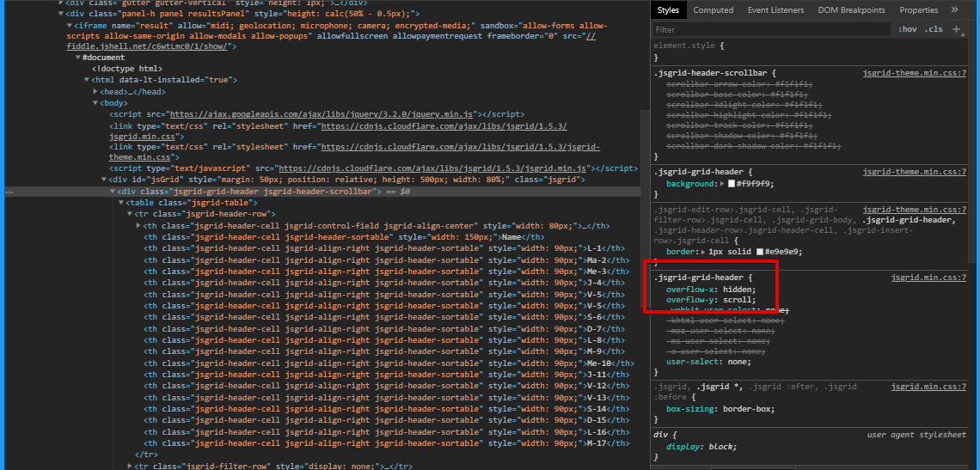Viewport: 980px width, 470px height.
Task: Open the #f9f9f9 background color swatch
Action: pos(732,185)
